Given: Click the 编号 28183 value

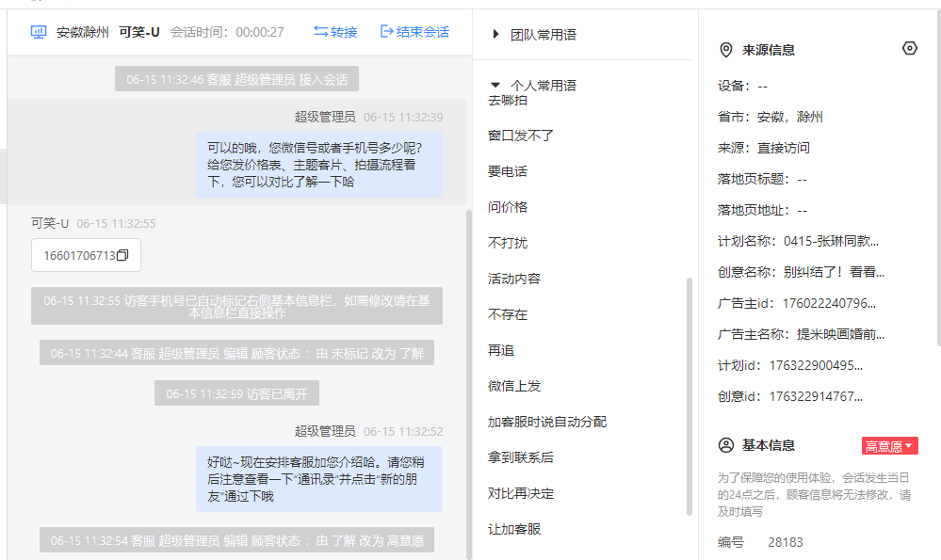Looking at the screenshot, I should click(x=785, y=542).
